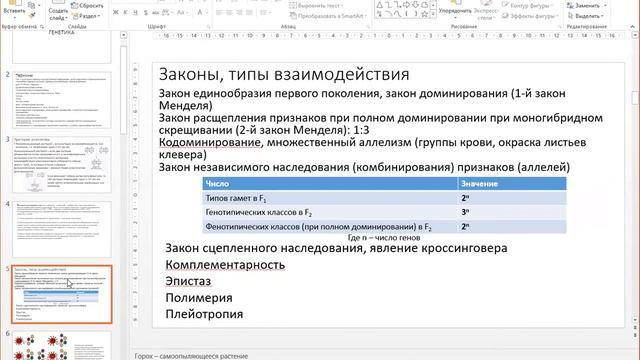Image resolution: width=640 pixels, height=360 pixels.
Task: Select slide 4 thumbnail
Action: pos(61,229)
